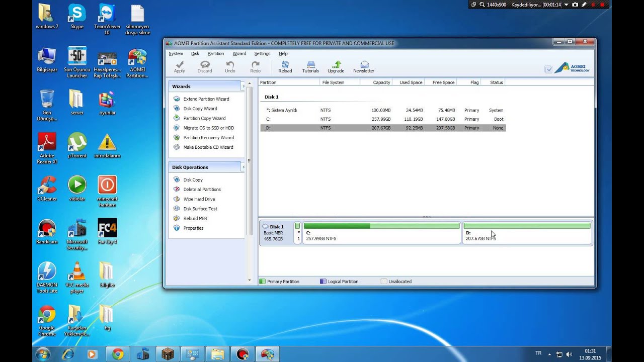Sort by the Free Space column header

pyautogui.click(x=441, y=82)
